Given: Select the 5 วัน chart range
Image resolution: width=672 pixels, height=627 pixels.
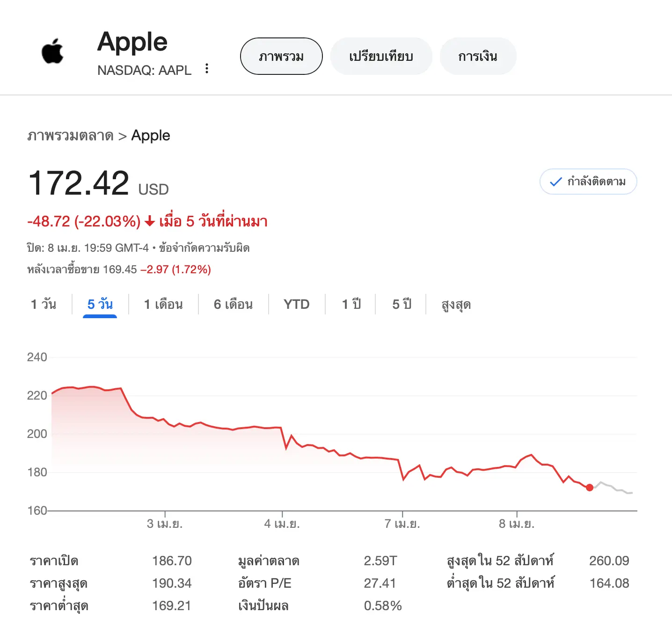Looking at the screenshot, I should coord(100,305).
